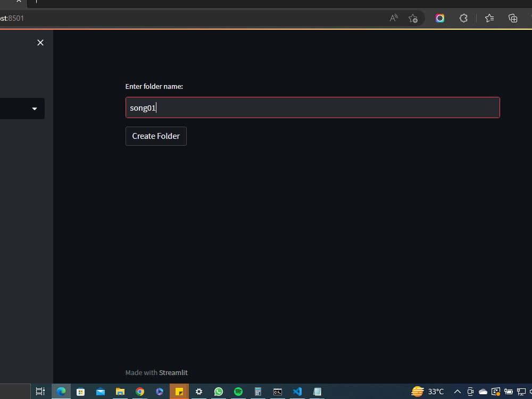
Task: Open the colorful circular browser extension icon
Action: pyautogui.click(x=440, y=18)
